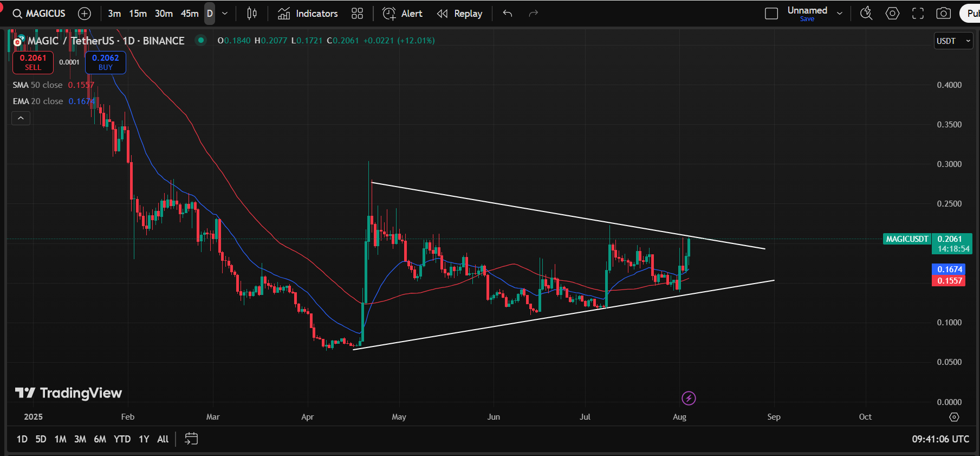Open the purple lightning event marker

point(689,399)
